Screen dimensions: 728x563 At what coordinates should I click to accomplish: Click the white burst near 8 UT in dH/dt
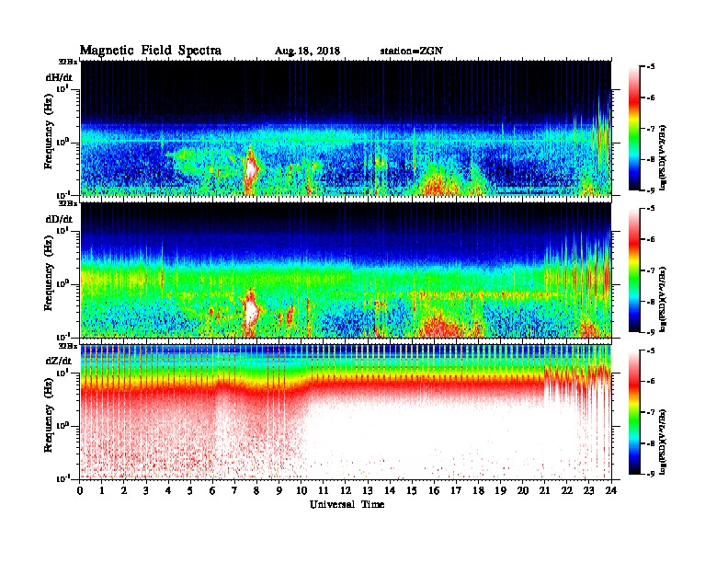tap(251, 168)
